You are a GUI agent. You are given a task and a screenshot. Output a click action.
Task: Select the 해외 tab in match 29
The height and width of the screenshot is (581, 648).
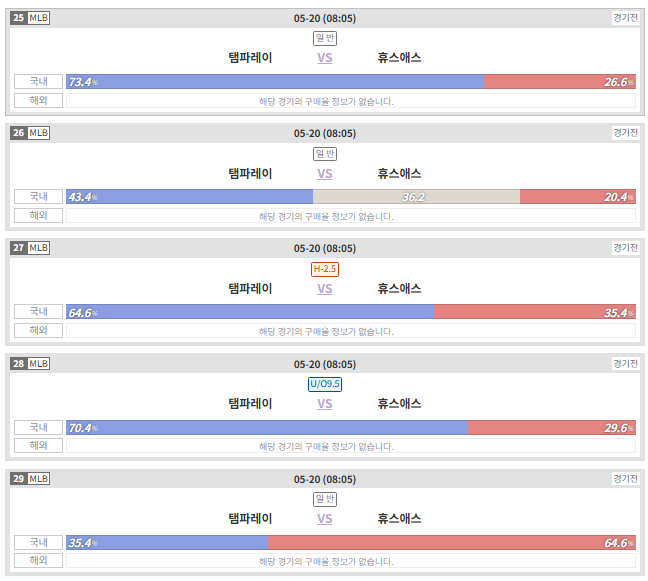click(38, 560)
